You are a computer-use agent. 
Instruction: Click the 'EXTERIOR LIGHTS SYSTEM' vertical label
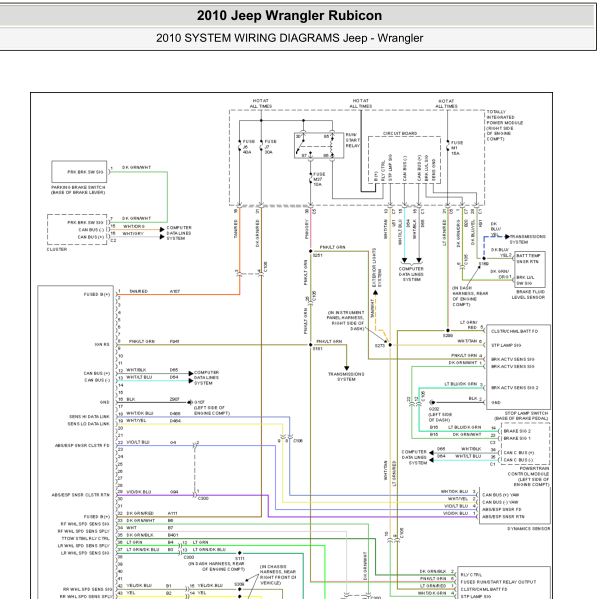[377, 267]
